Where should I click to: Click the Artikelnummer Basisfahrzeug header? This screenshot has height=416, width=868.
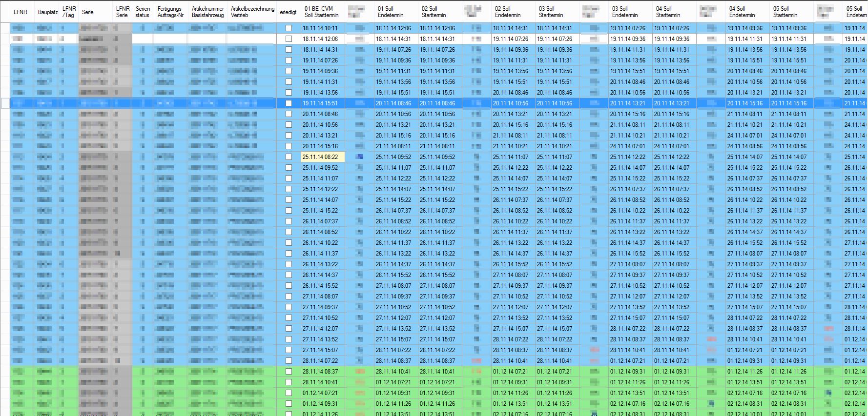tap(207, 12)
